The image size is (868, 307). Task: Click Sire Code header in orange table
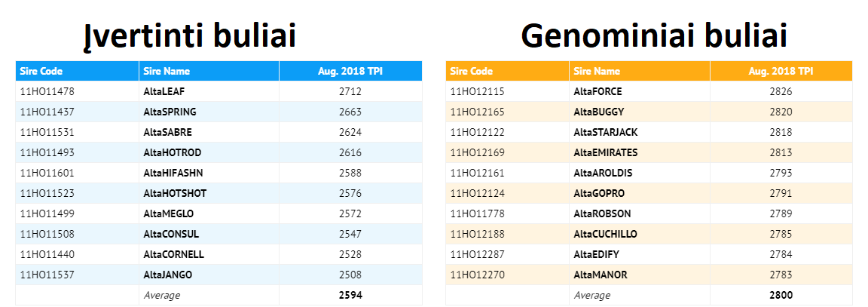coord(471,72)
